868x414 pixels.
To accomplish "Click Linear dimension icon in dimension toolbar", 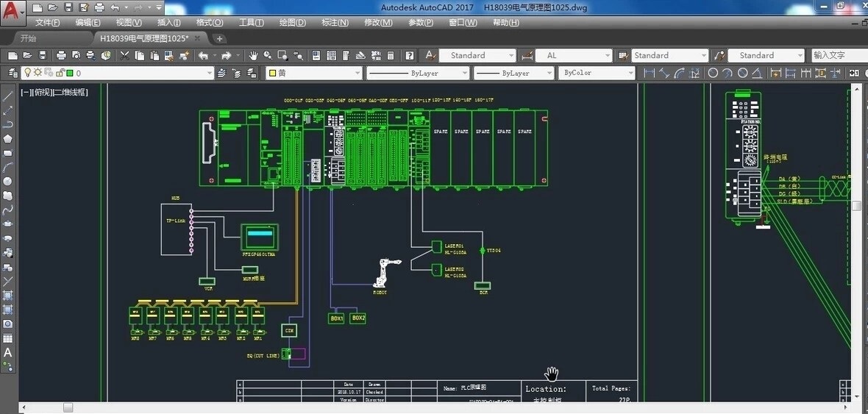I will pyautogui.click(x=650, y=73).
